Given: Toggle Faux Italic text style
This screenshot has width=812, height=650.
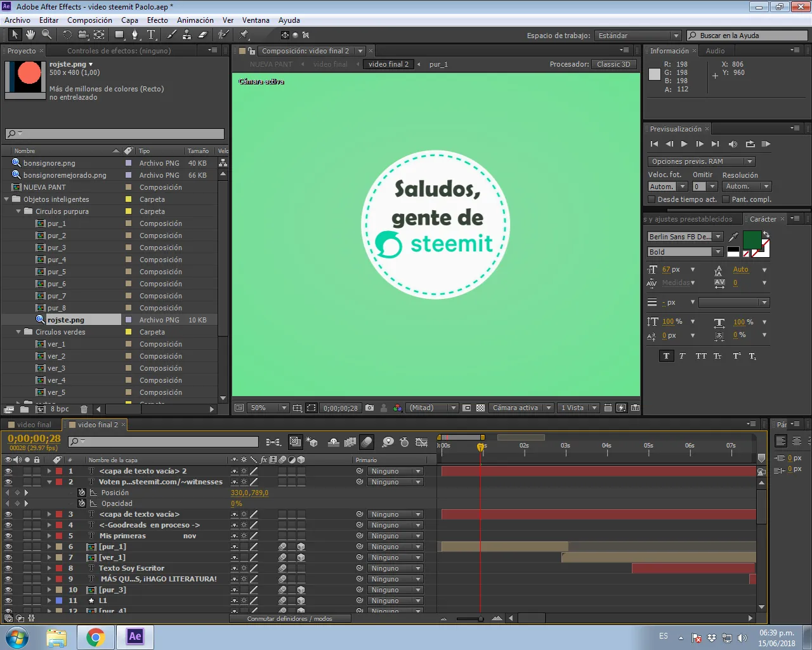Looking at the screenshot, I should pyautogui.click(x=683, y=356).
